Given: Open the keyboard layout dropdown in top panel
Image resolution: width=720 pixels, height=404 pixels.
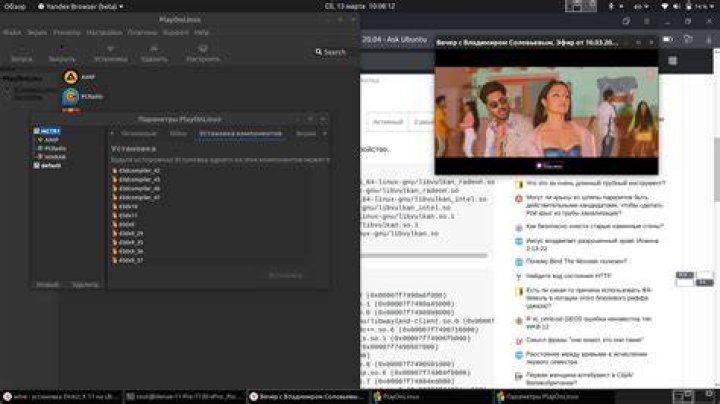Looking at the screenshot, I should pos(641,6).
